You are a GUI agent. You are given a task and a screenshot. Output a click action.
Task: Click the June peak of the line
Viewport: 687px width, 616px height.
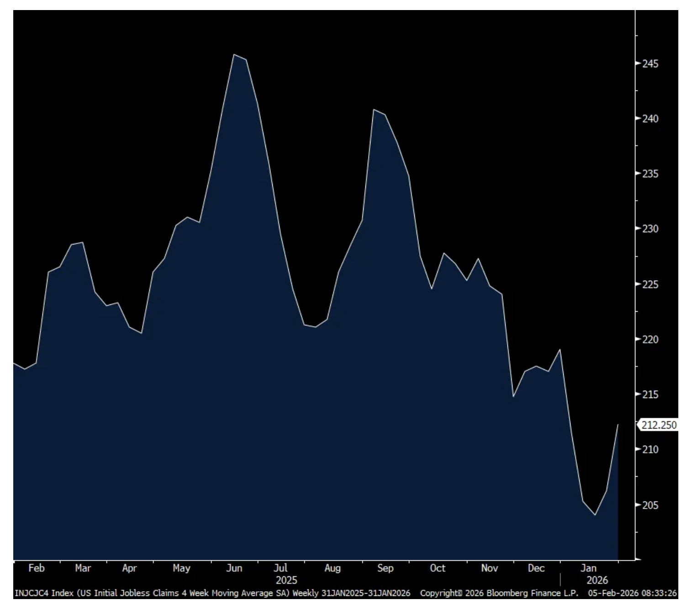(x=234, y=55)
